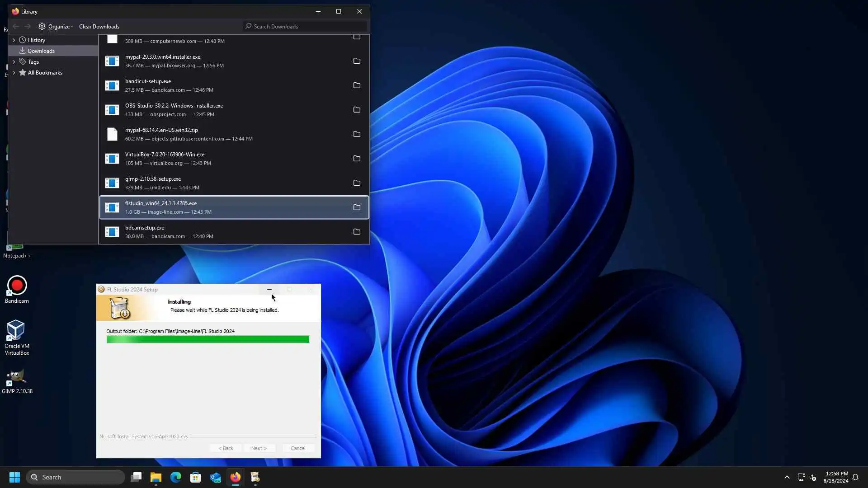
Task: Expand All Bookmarks in sidebar
Action: tap(14, 73)
